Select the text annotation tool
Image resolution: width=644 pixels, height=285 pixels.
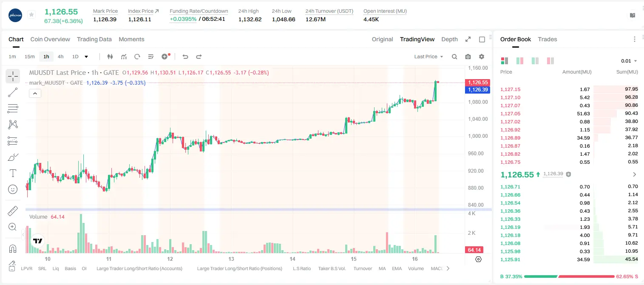[x=13, y=173]
